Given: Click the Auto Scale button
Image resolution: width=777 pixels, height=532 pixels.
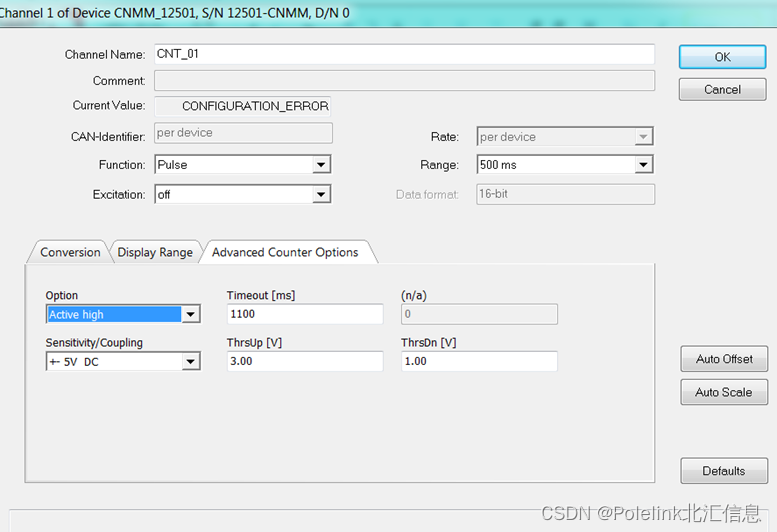Looking at the screenshot, I should pyautogui.click(x=724, y=392).
